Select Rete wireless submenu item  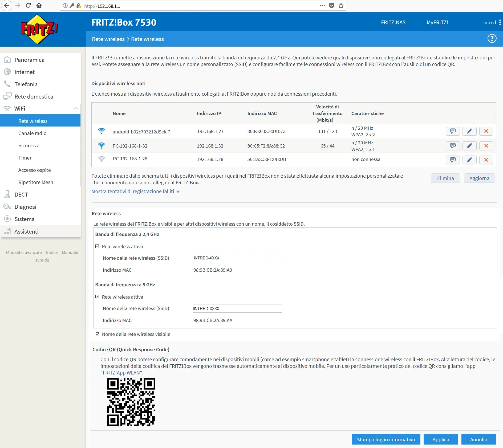(40, 121)
